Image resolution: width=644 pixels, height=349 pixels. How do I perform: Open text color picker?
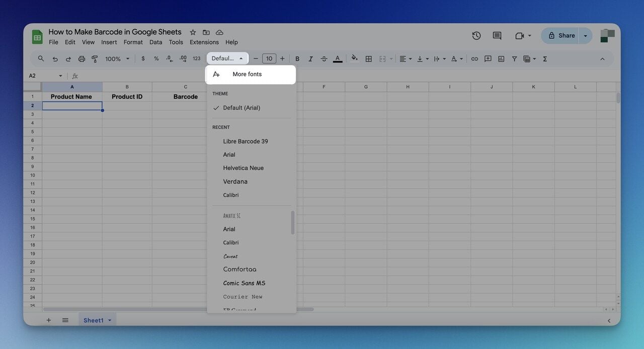tap(338, 59)
